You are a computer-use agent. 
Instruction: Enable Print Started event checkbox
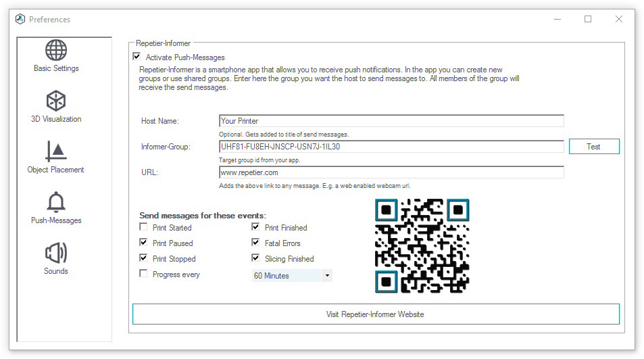click(143, 226)
